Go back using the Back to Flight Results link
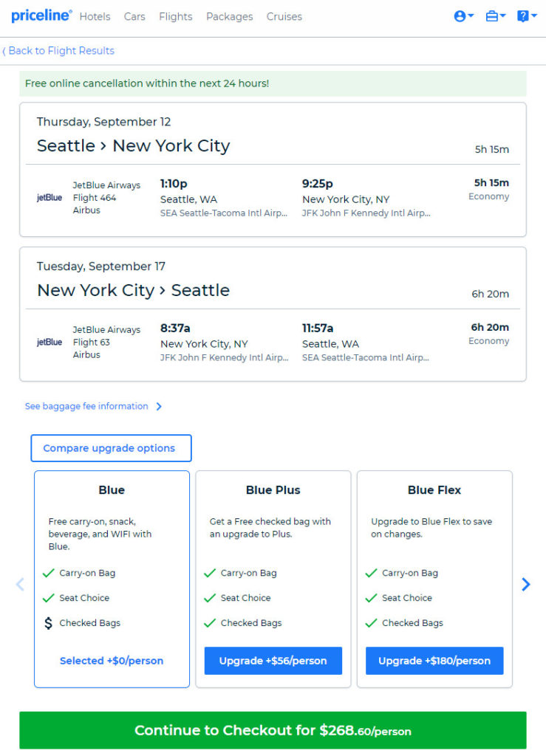This screenshot has height=756, width=546. [58, 51]
